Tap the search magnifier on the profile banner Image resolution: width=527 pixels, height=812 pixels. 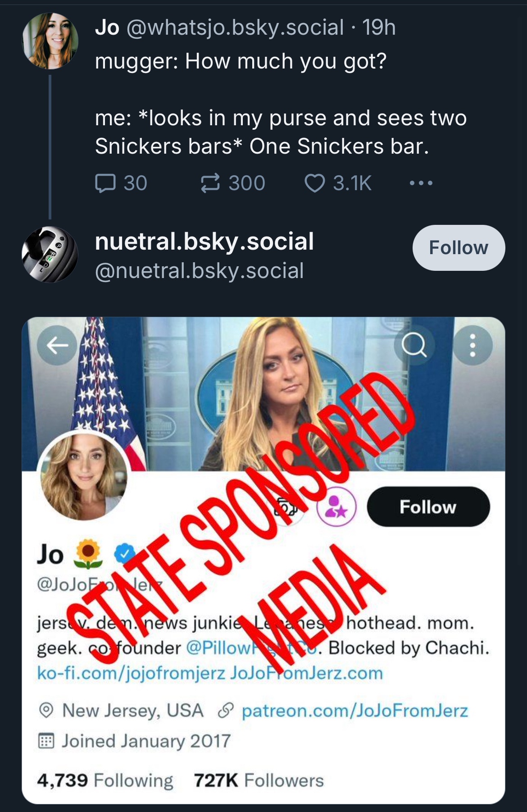[414, 346]
